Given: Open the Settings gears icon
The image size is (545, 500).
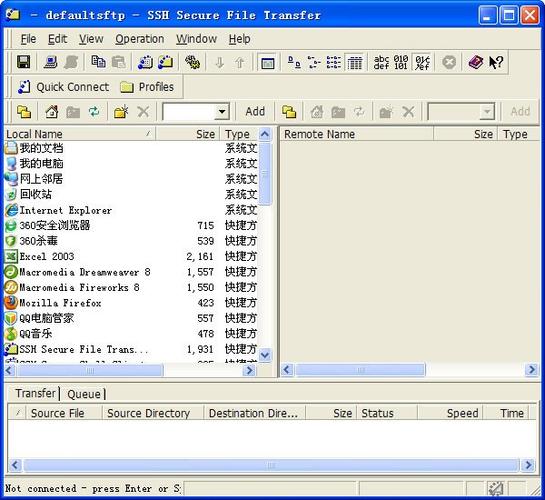Looking at the screenshot, I should (x=192, y=63).
